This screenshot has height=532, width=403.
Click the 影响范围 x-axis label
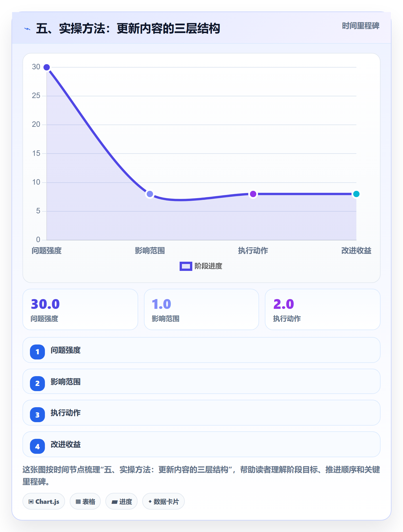click(150, 251)
